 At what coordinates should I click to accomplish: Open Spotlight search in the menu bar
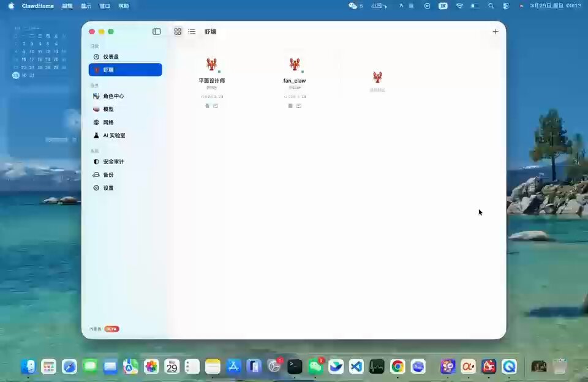pos(491,6)
